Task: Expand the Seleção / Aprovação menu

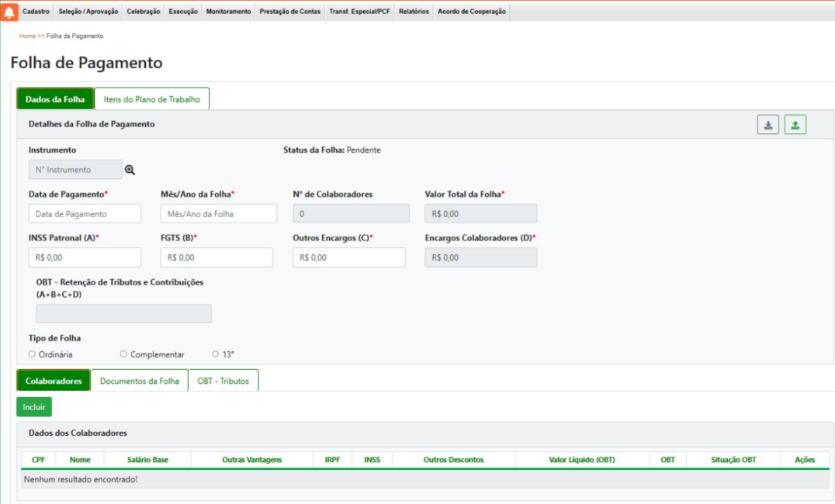Action: pos(88,12)
